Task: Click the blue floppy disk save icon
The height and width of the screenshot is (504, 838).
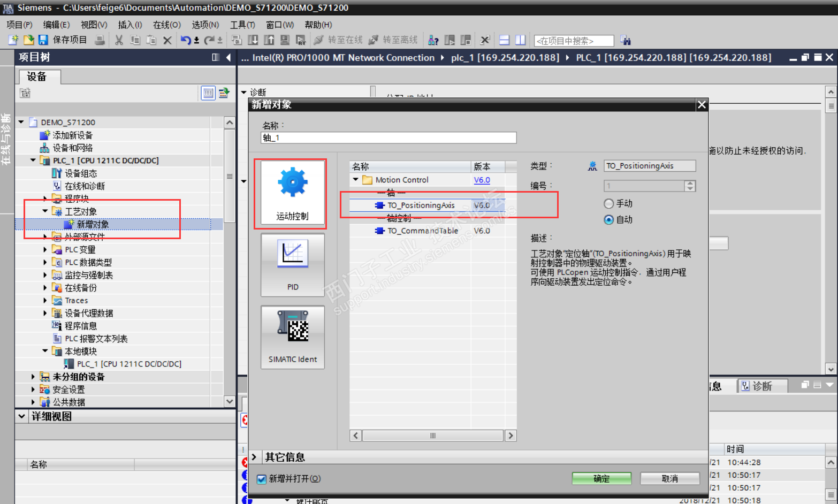Action: [x=43, y=40]
